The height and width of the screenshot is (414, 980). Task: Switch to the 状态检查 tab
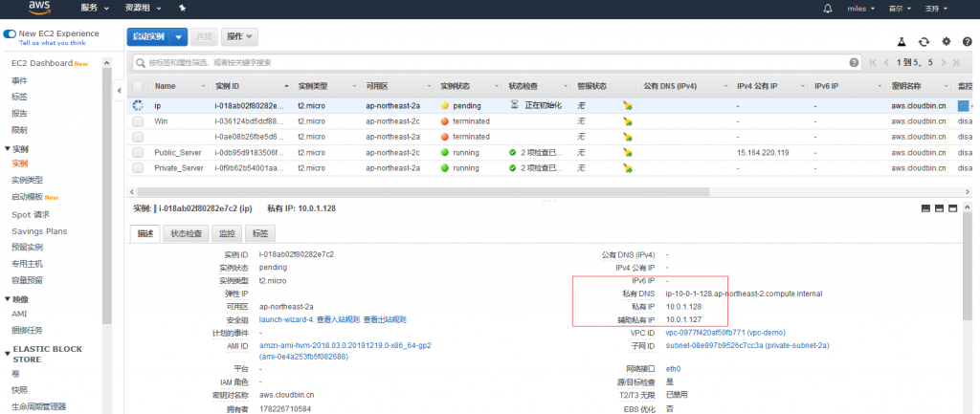(186, 233)
